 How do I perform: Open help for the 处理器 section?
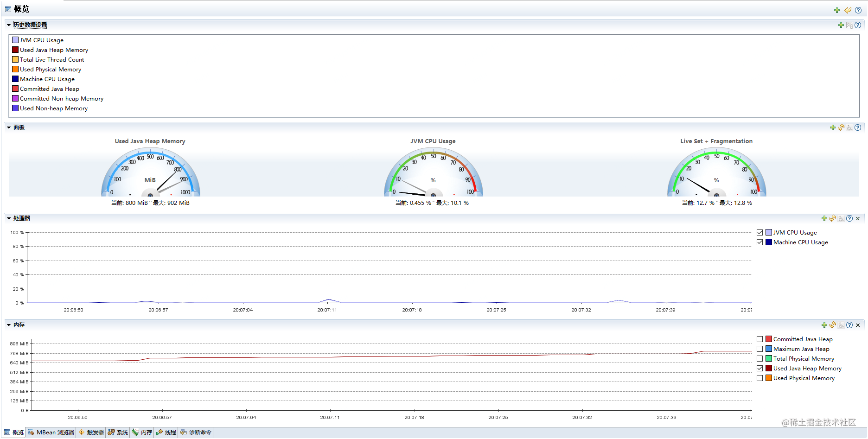coord(849,218)
